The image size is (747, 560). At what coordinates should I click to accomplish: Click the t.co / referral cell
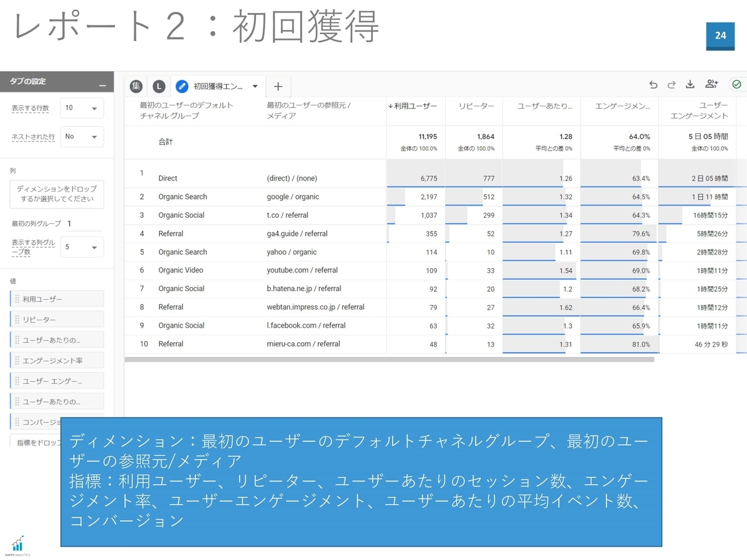288,215
